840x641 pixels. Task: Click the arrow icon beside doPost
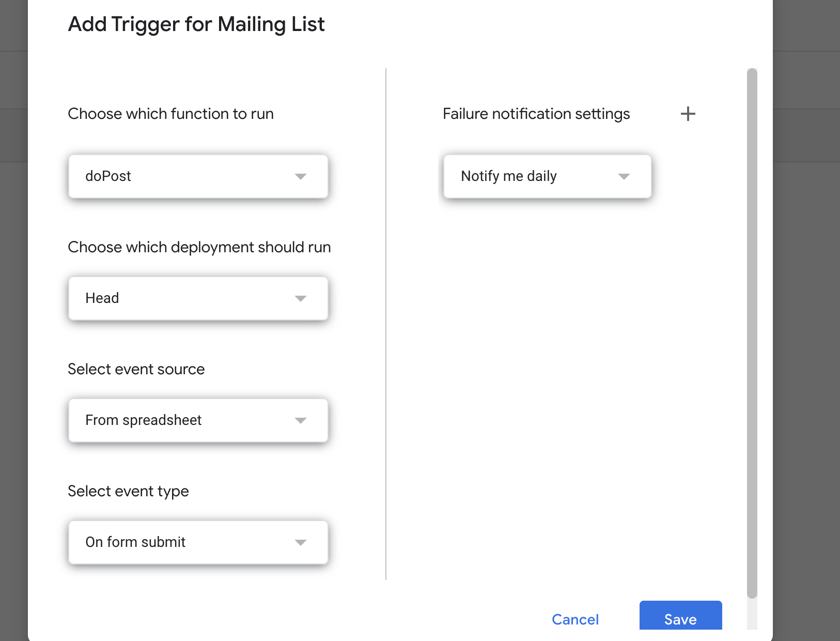coord(301,177)
